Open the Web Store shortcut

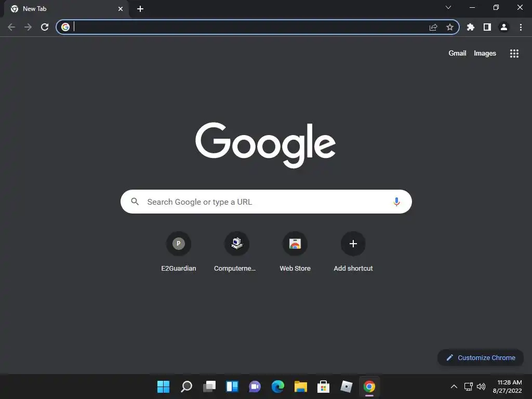point(295,252)
